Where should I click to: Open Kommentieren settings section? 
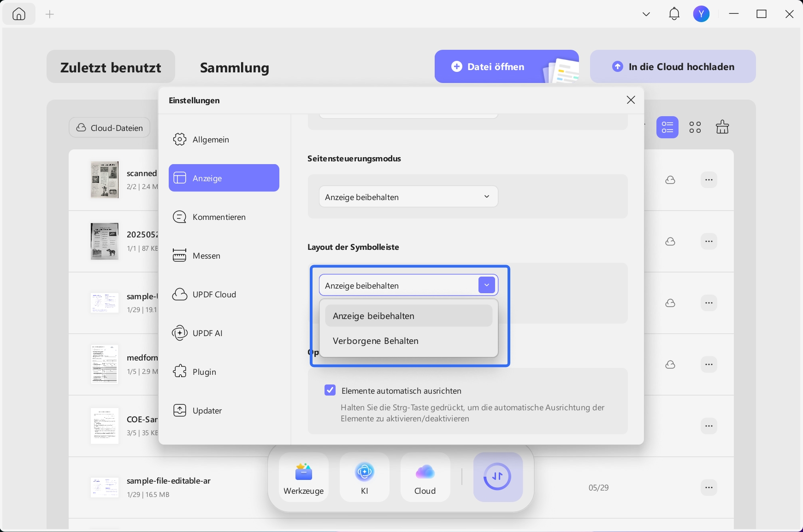pyautogui.click(x=224, y=217)
